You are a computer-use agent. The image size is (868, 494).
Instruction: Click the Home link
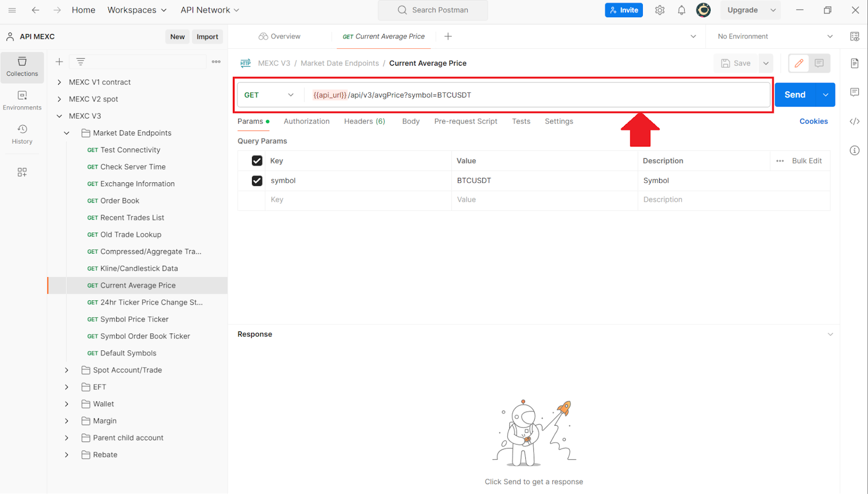point(84,10)
